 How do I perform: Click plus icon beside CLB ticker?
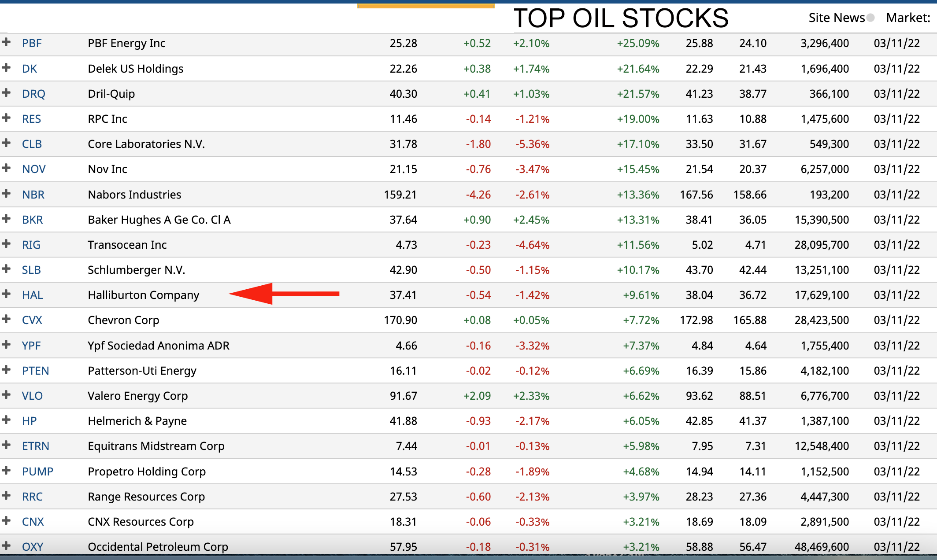coord(6,143)
